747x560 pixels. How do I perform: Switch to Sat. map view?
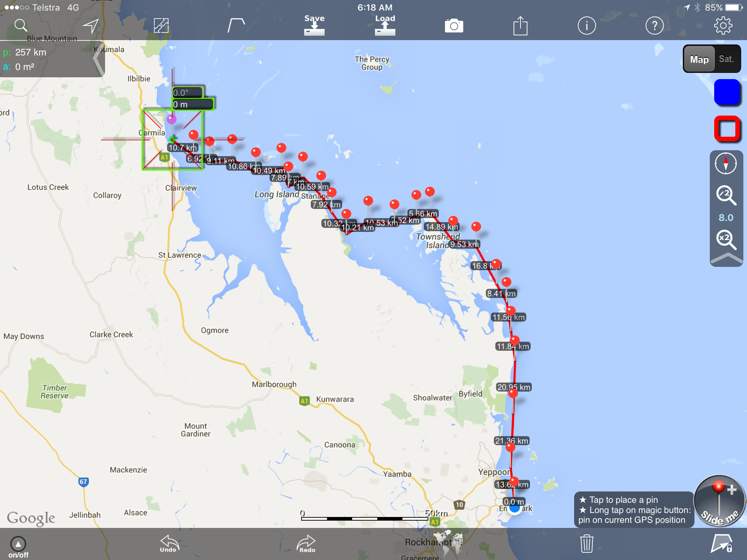point(726,59)
